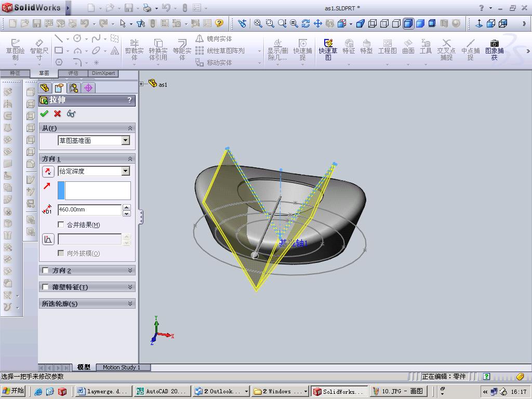The height and width of the screenshot is (399, 532).
Task: Click extrude panel help question mark
Action: [x=129, y=100]
